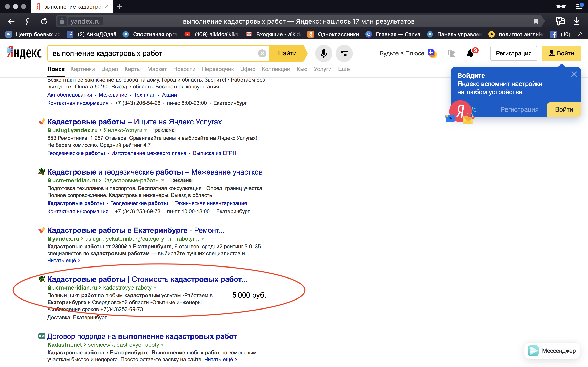Open the Мессенджер chat widget
The height and width of the screenshot is (367, 588).
click(552, 350)
